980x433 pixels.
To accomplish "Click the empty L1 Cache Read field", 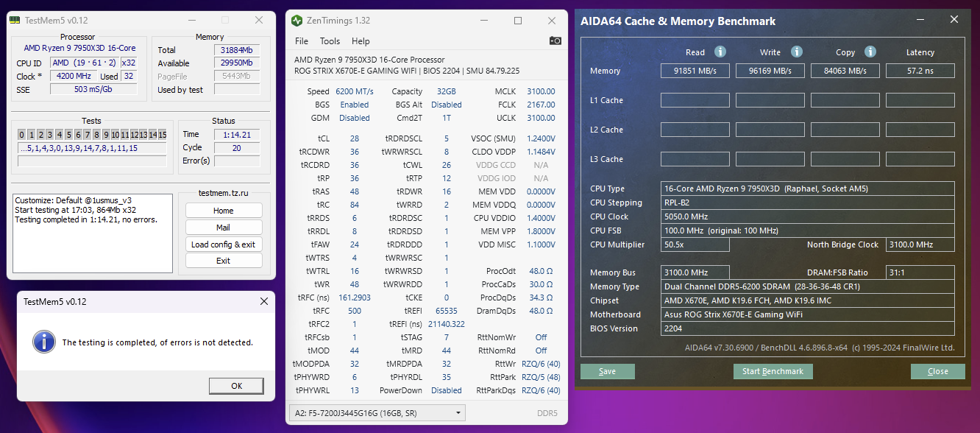I will pyautogui.click(x=695, y=100).
